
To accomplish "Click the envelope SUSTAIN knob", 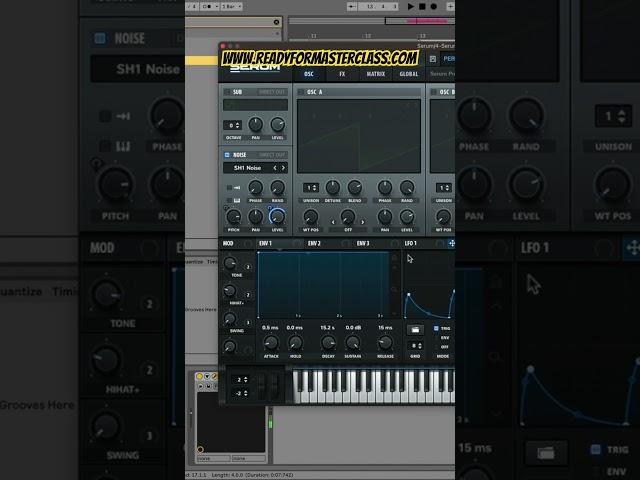I will [x=353, y=342].
